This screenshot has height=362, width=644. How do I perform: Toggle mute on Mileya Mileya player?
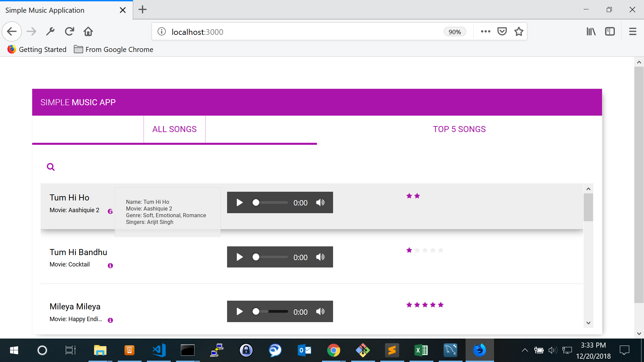click(x=320, y=312)
